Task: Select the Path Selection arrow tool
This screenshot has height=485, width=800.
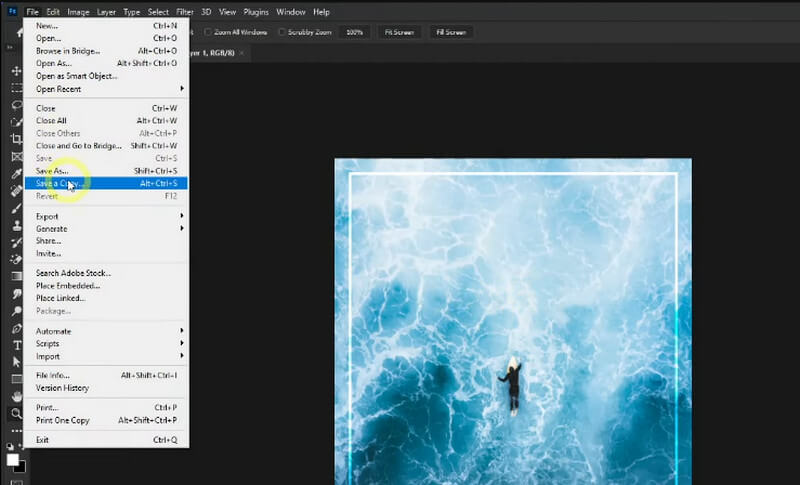Action: [x=16, y=362]
